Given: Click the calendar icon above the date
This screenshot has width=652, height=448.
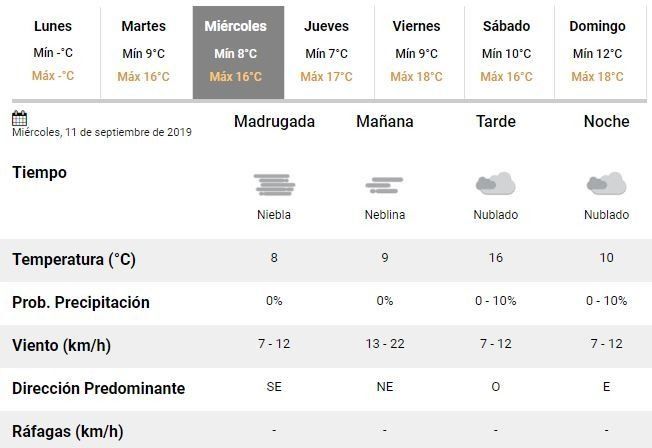Looking at the screenshot, I should coord(19,118).
